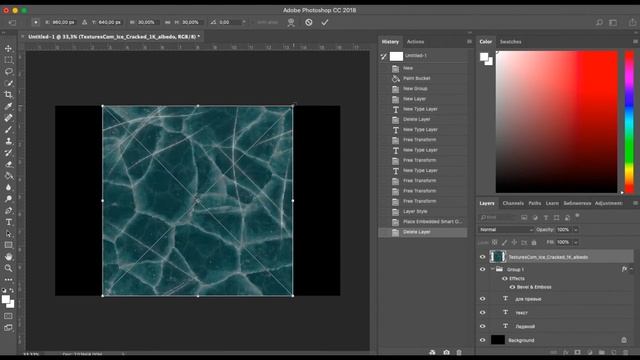This screenshot has height=360, width=640.
Task: Open the workspace switcher
Action: click(x=613, y=22)
